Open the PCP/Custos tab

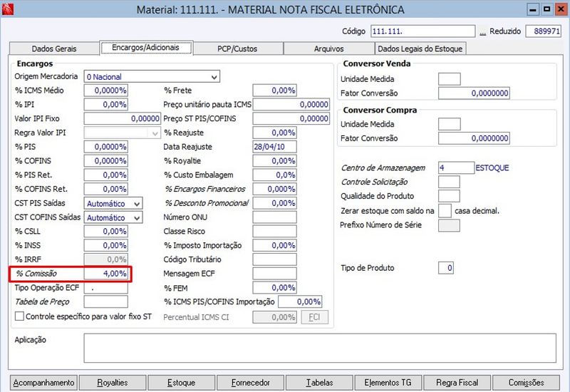[238, 48]
